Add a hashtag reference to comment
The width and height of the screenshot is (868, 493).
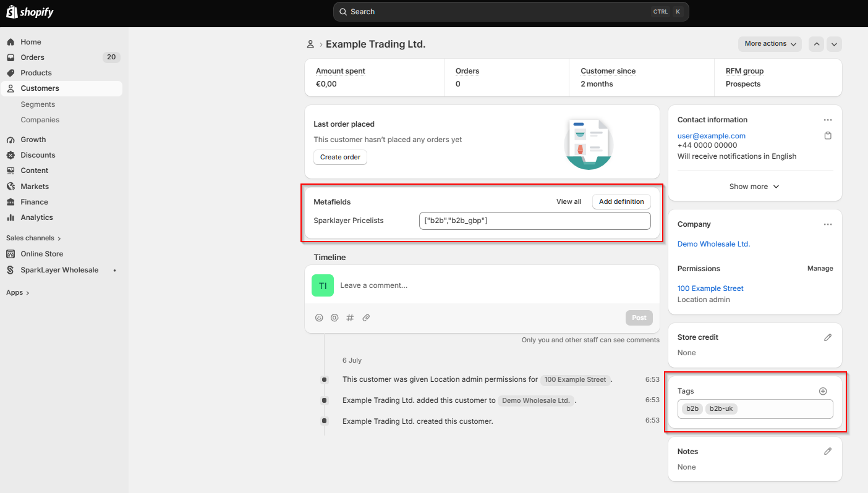[x=350, y=318]
